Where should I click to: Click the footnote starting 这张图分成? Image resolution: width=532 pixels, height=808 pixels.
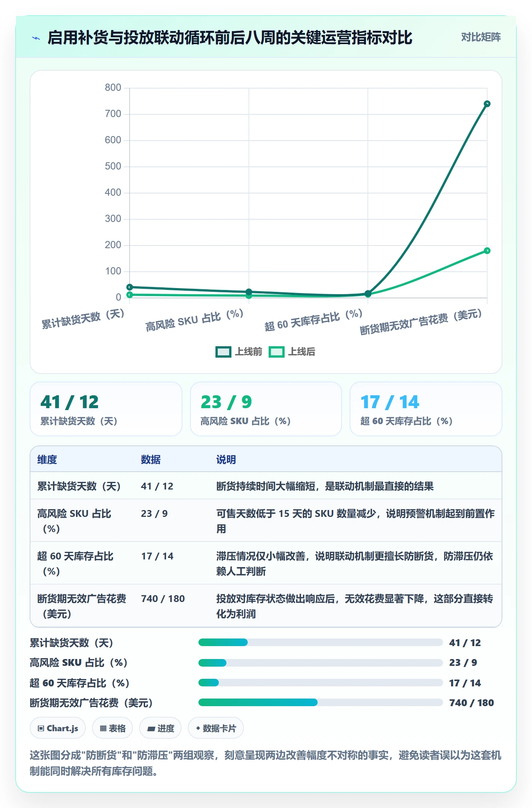266,763
